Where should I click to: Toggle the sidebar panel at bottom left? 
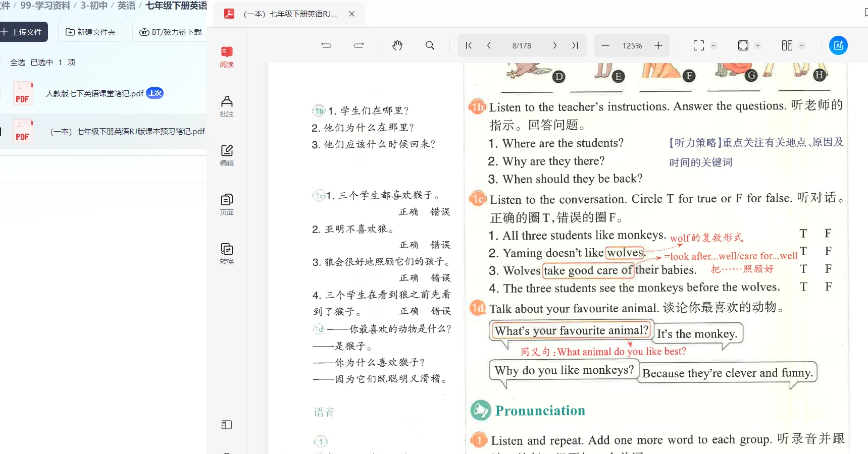coord(227,425)
